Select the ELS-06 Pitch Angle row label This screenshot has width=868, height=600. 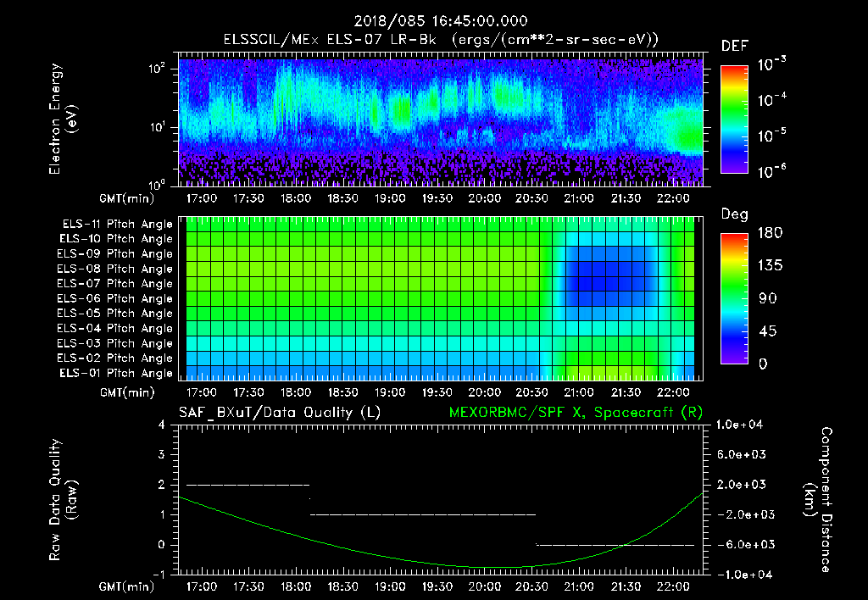pos(115,298)
